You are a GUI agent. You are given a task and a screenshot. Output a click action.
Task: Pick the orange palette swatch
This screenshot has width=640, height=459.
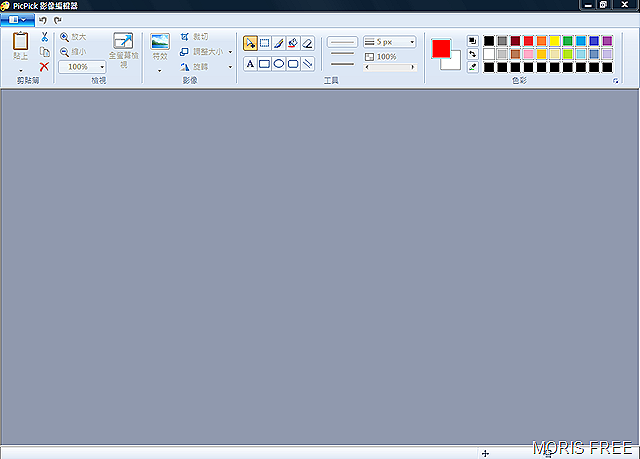[541, 41]
